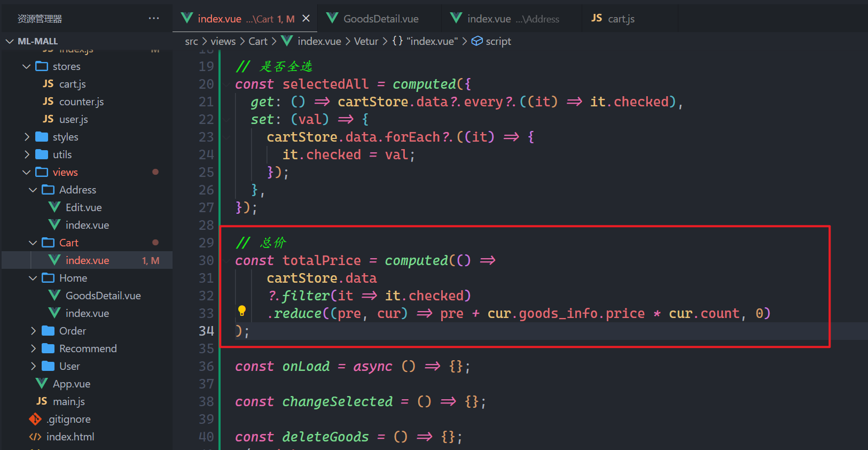Viewport: 868px width, 450px height.
Task: Click the Vue icon beside App.vue
Action: point(42,383)
